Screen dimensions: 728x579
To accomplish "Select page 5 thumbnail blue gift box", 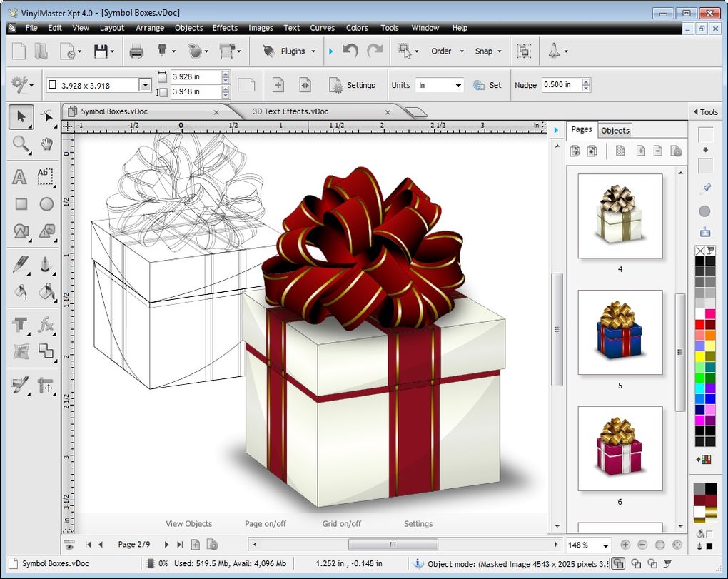I will point(620,332).
